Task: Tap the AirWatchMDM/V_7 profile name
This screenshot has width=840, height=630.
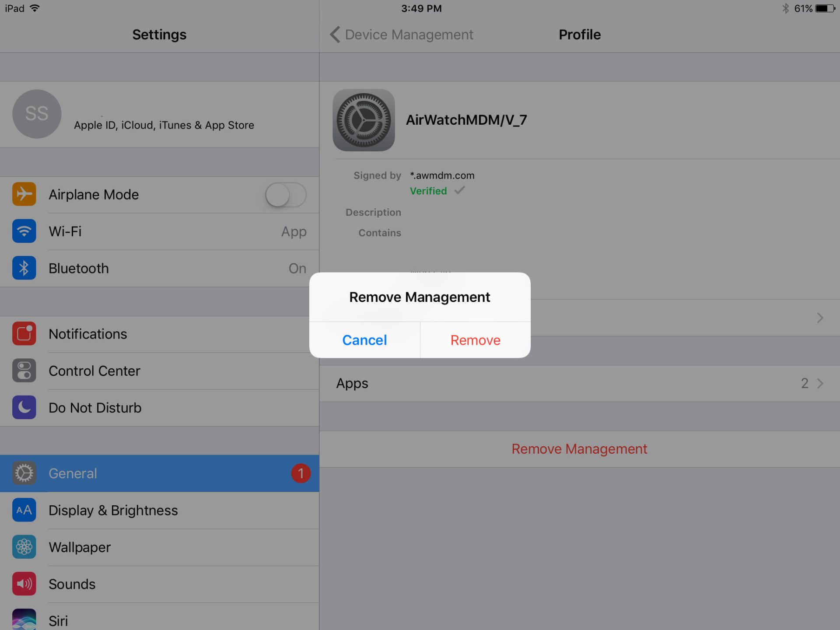Action: click(x=466, y=120)
